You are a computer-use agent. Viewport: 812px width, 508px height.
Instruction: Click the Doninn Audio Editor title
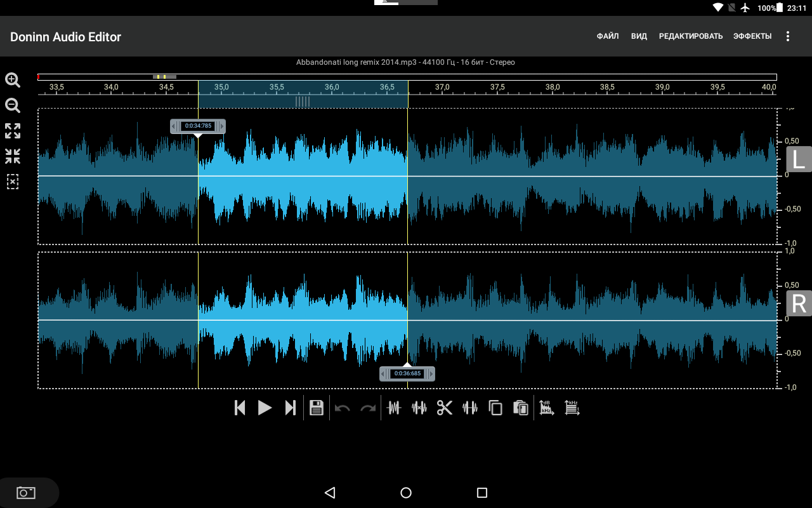point(65,37)
